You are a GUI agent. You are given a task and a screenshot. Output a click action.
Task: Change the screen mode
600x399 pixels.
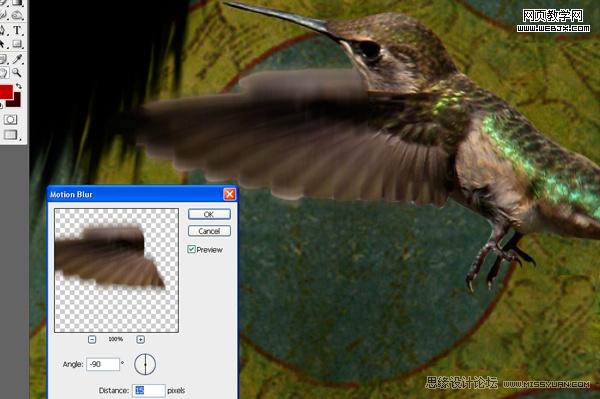pos(11,135)
